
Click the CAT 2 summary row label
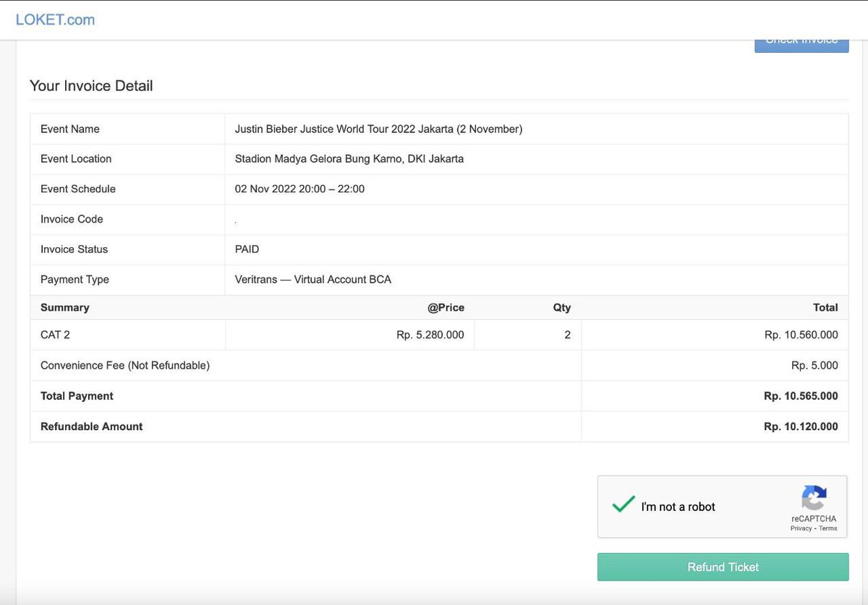coord(55,335)
